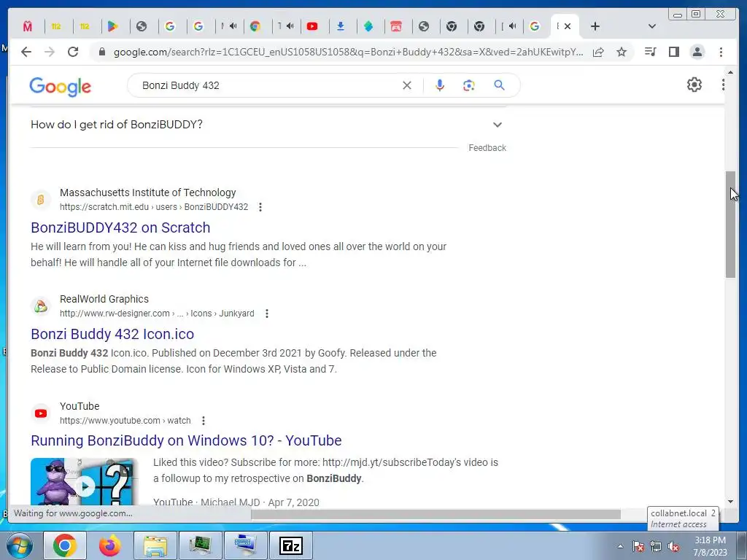Viewport: 747px width, 560px height.
Task: Start voice search with microphone
Action: point(440,85)
